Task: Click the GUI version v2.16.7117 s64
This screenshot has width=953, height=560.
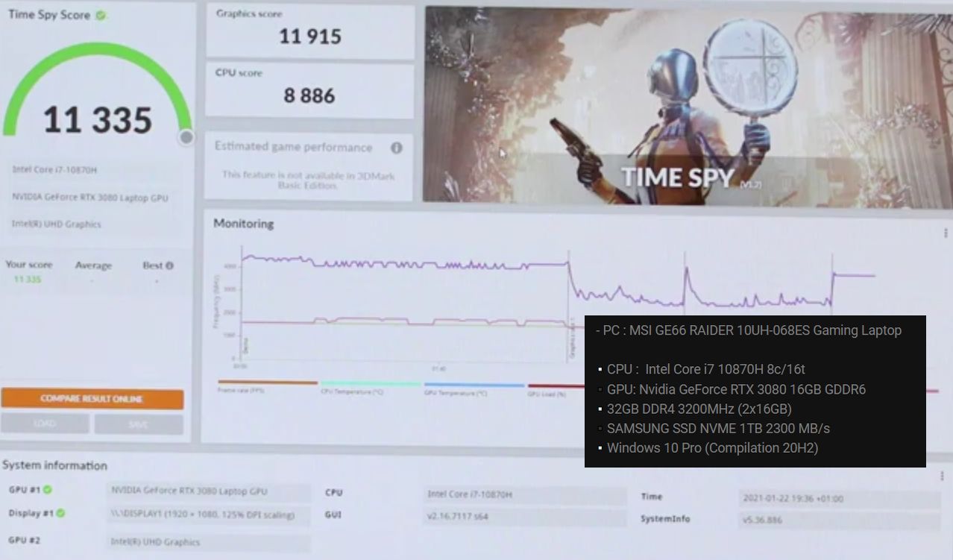Action: click(x=525, y=516)
